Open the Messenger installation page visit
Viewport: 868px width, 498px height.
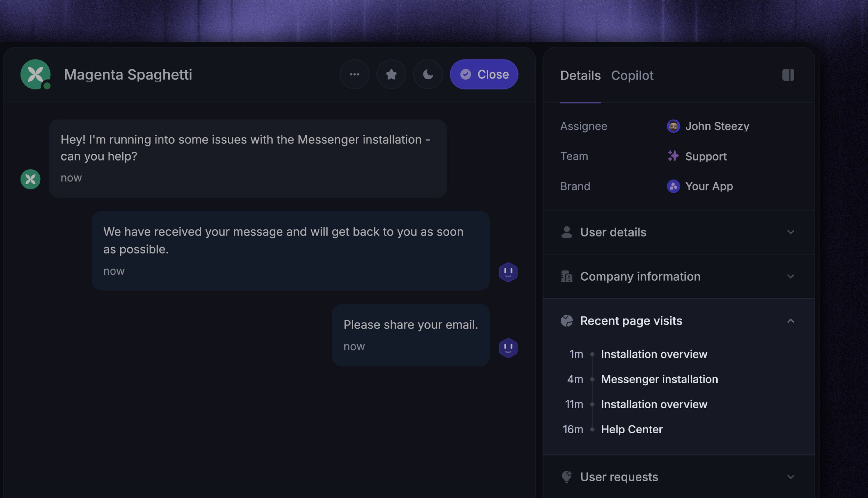(659, 379)
